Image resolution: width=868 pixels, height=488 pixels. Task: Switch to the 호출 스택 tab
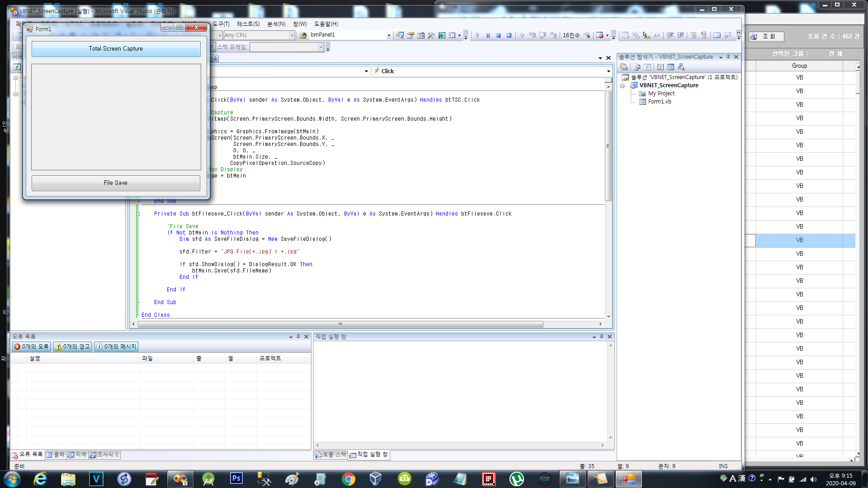tap(330, 455)
